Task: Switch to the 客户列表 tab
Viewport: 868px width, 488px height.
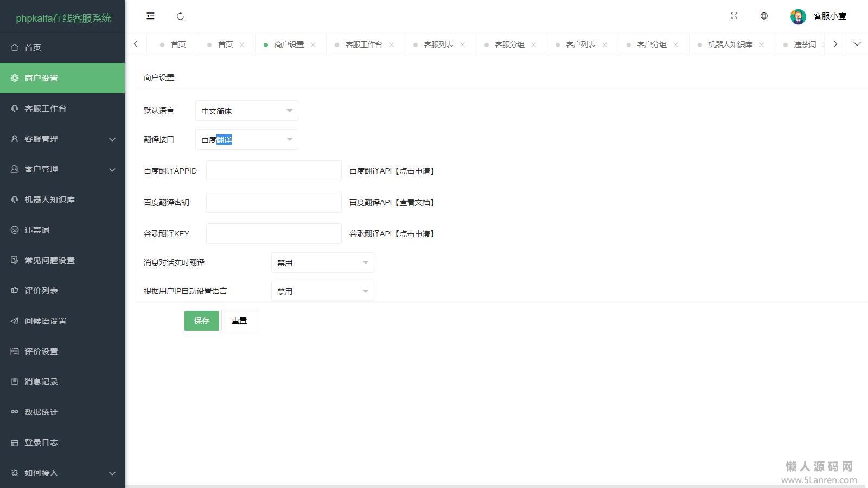Action: tap(580, 44)
